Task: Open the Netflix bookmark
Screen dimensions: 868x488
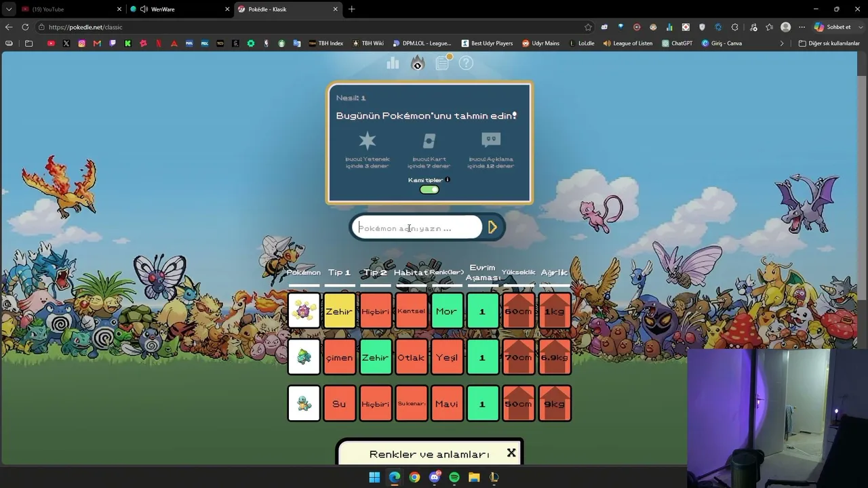Action: click(x=159, y=43)
